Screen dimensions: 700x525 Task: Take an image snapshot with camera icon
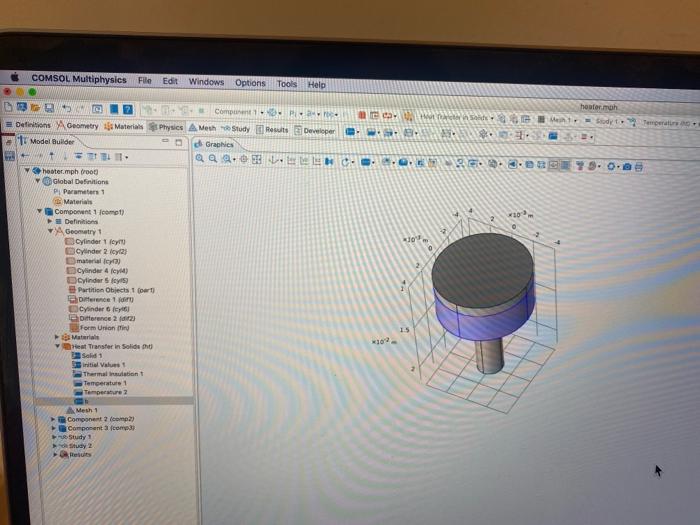click(627, 167)
